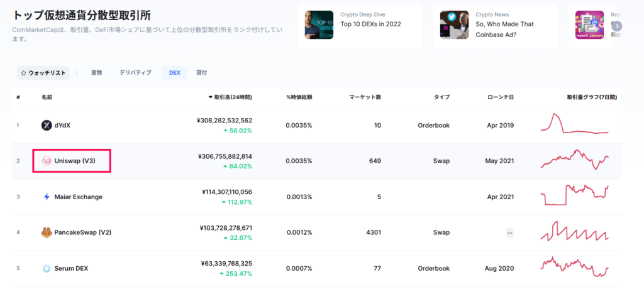Click the 0.0007% market share value
Viewport: 644px width, 287px height.
pos(299,269)
